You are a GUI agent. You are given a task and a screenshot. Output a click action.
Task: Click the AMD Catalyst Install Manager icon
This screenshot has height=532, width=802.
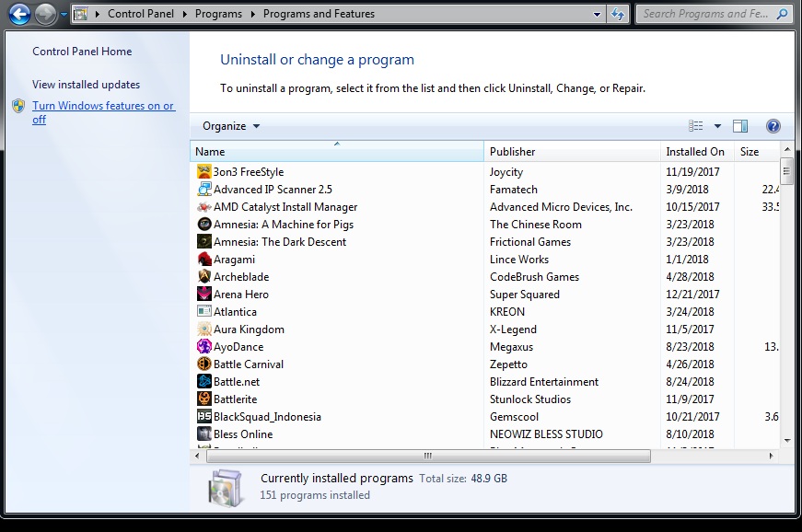(204, 207)
